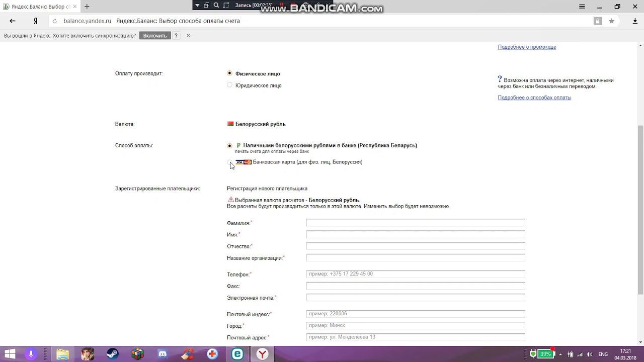Open Discord from the taskbar

(x=163, y=354)
